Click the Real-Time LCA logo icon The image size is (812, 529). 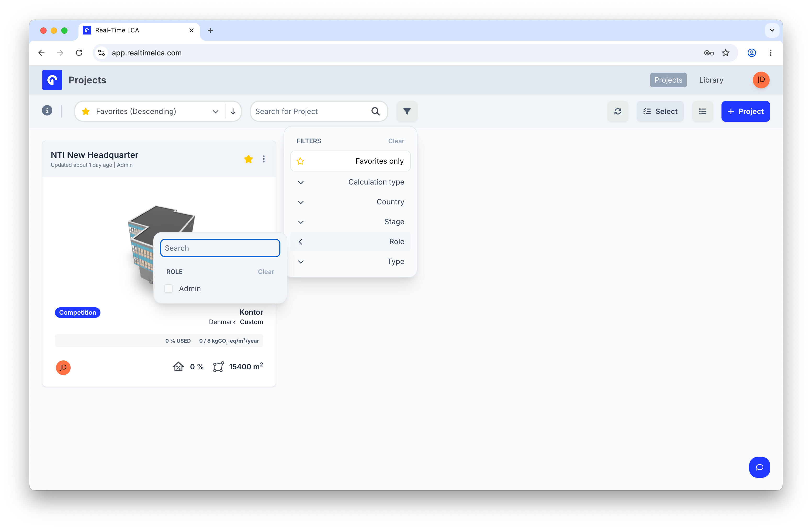52,80
